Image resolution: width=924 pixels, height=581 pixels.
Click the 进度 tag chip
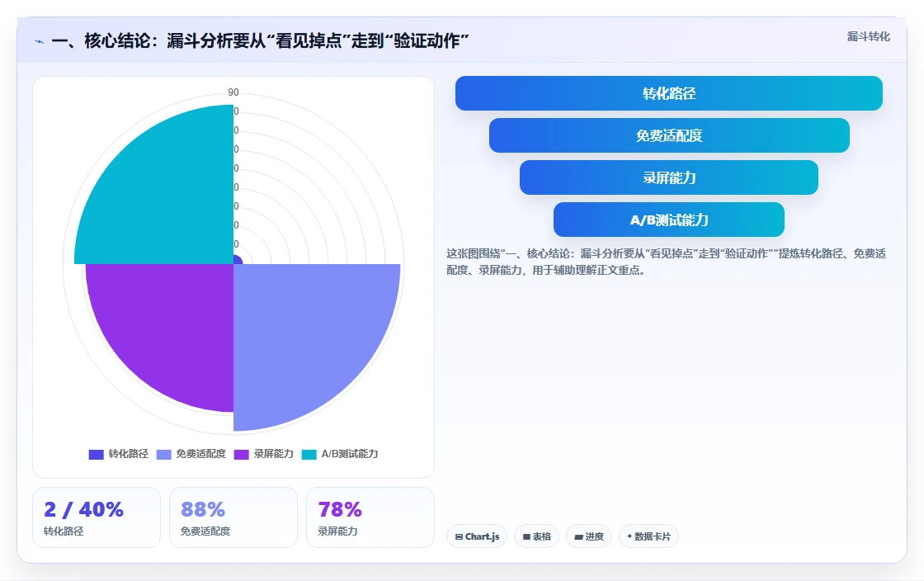point(589,536)
